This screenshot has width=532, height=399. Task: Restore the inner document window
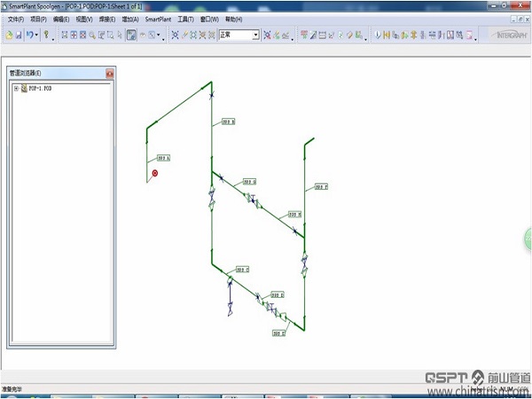[520, 20]
